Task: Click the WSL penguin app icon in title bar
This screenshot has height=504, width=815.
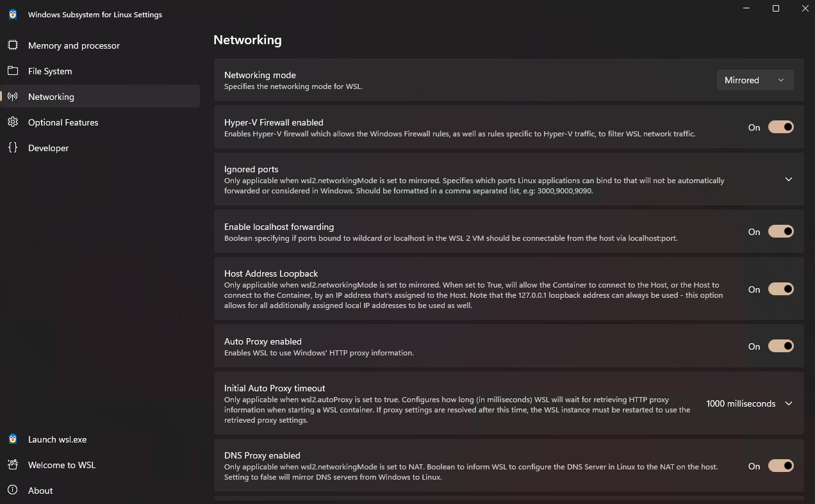Action: pos(13,14)
